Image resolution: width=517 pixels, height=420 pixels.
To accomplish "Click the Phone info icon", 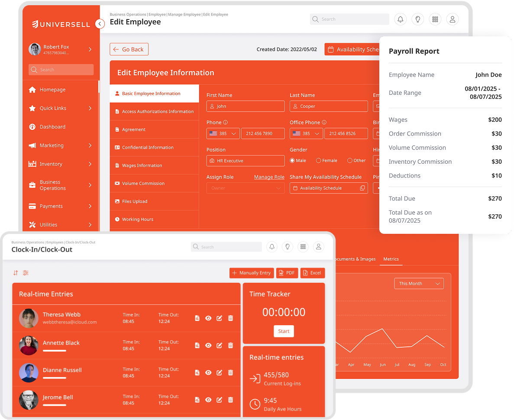I will pyautogui.click(x=226, y=122).
